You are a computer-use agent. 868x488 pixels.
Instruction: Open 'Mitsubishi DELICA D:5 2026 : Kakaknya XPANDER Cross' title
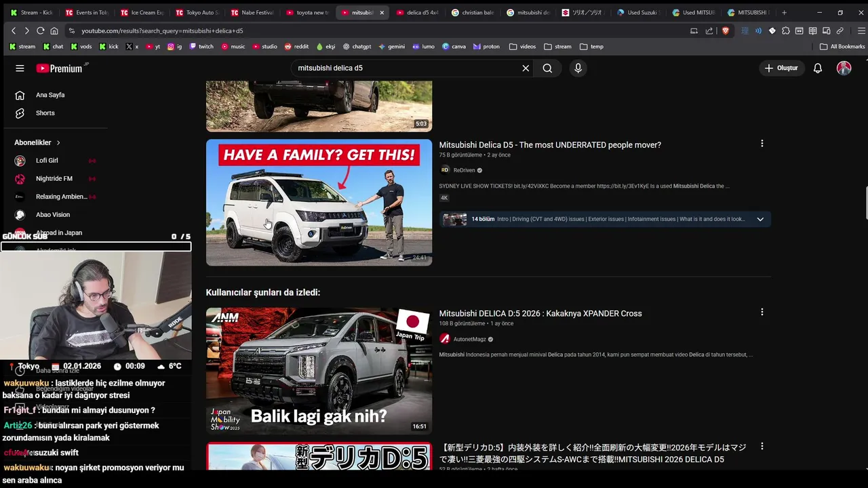pyautogui.click(x=540, y=314)
